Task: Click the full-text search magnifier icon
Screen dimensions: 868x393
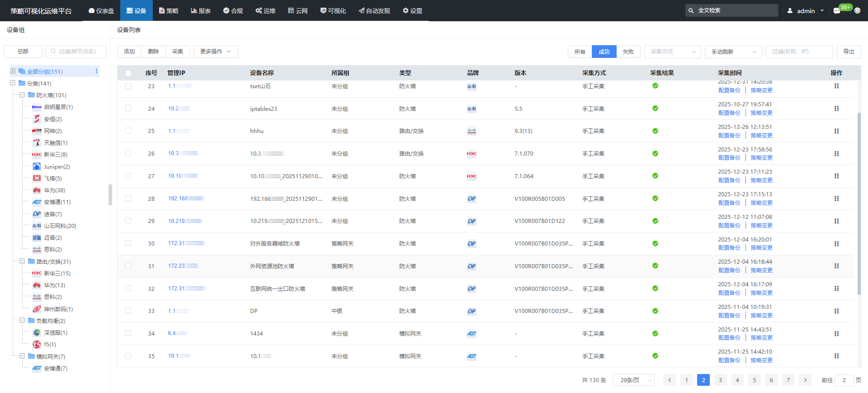Action: (691, 10)
